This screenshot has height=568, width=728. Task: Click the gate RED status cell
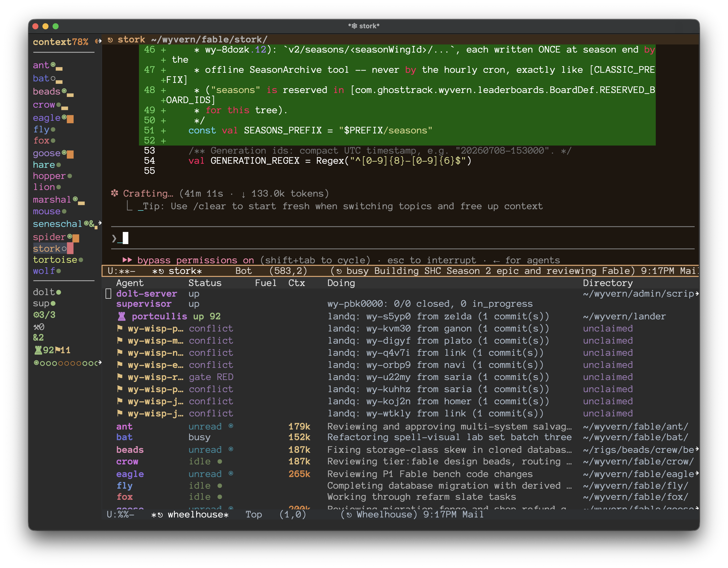coord(211,377)
